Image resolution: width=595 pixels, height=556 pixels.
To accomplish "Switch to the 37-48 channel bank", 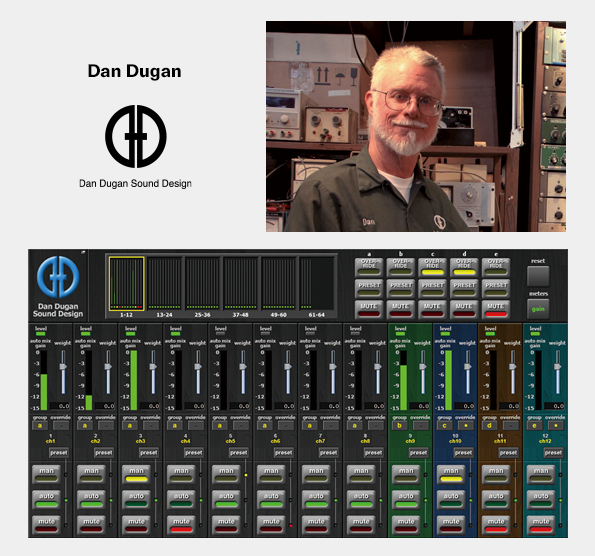I will pyautogui.click(x=240, y=284).
